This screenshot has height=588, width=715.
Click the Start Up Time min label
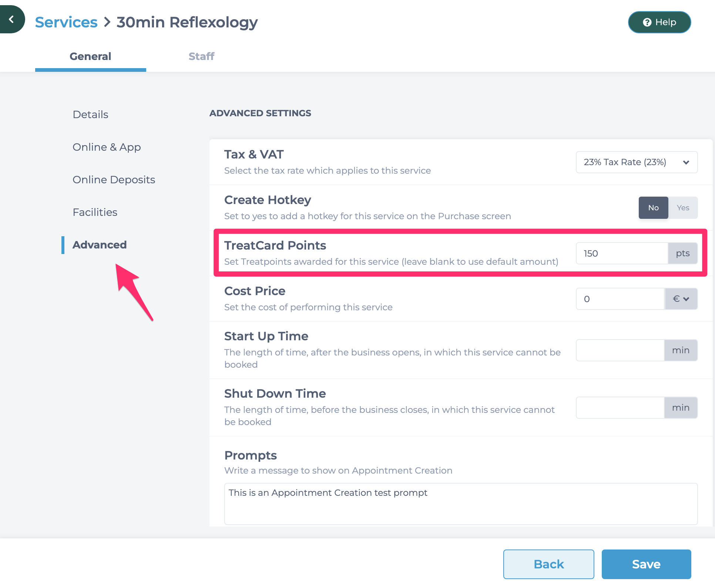click(x=681, y=350)
